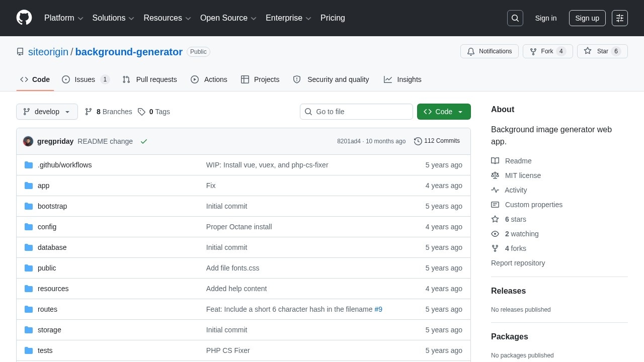Click the Report repository link
Viewport: 644px width, 362px height.
coord(518,263)
